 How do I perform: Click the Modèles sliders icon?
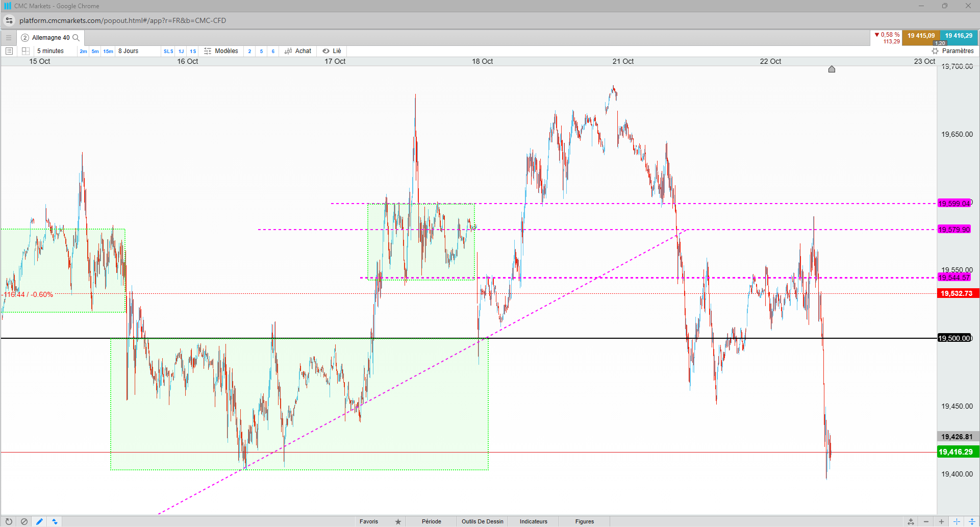[208, 51]
